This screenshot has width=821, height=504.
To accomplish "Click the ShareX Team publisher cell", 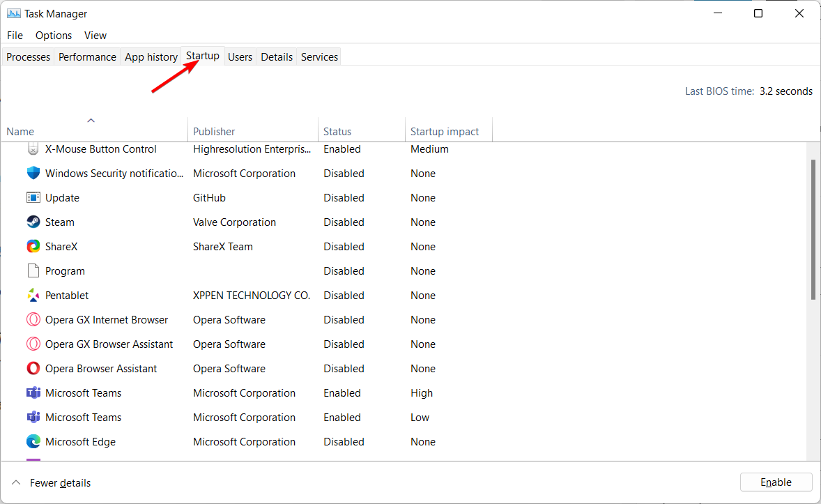I will click(x=222, y=246).
